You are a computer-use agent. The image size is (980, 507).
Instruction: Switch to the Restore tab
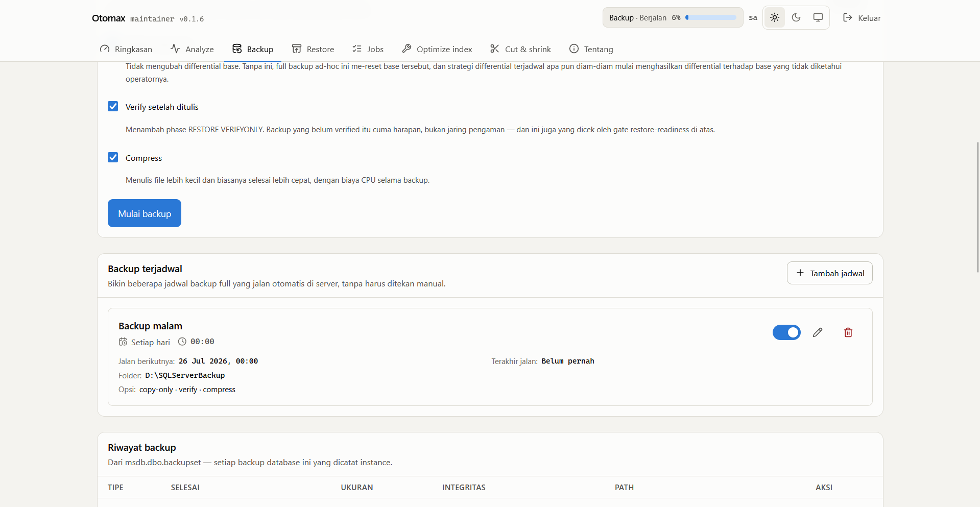[x=313, y=49]
